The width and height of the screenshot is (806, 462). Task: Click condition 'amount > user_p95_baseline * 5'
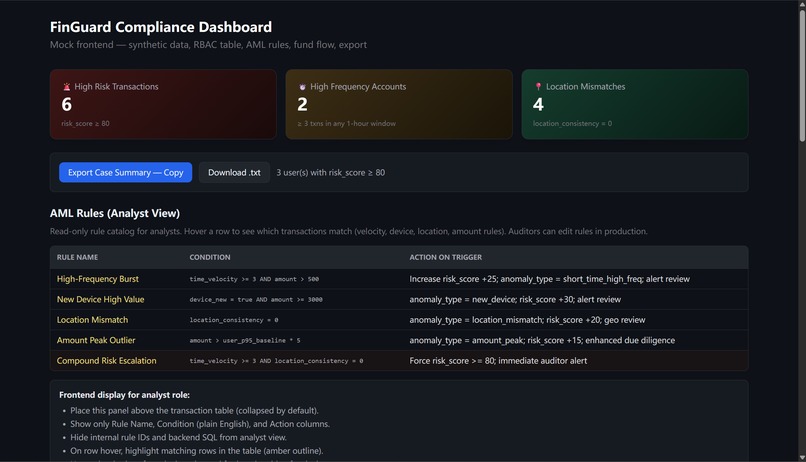coord(245,340)
